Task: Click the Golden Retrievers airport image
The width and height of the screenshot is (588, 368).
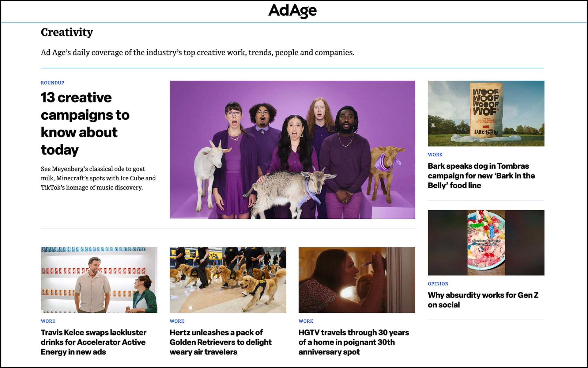Action: tap(228, 280)
